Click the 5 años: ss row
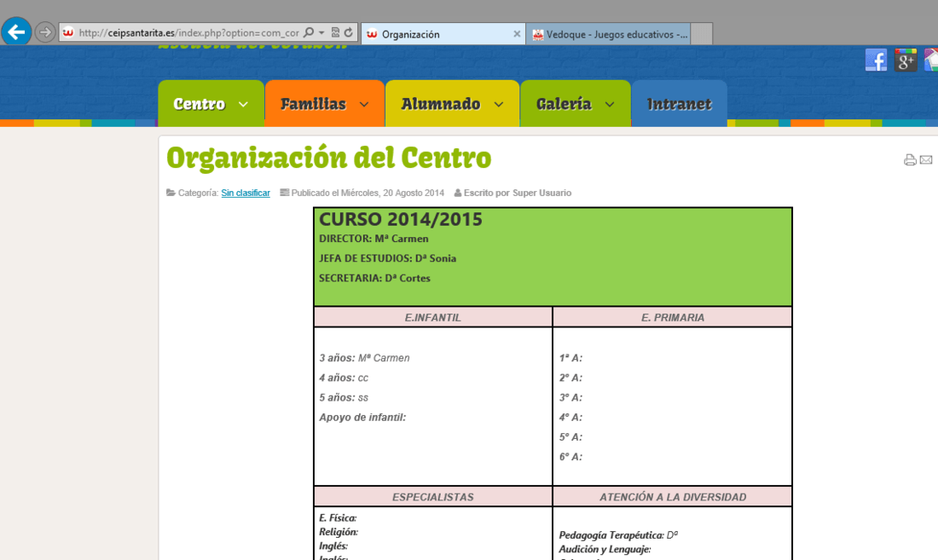 tap(344, 397)
